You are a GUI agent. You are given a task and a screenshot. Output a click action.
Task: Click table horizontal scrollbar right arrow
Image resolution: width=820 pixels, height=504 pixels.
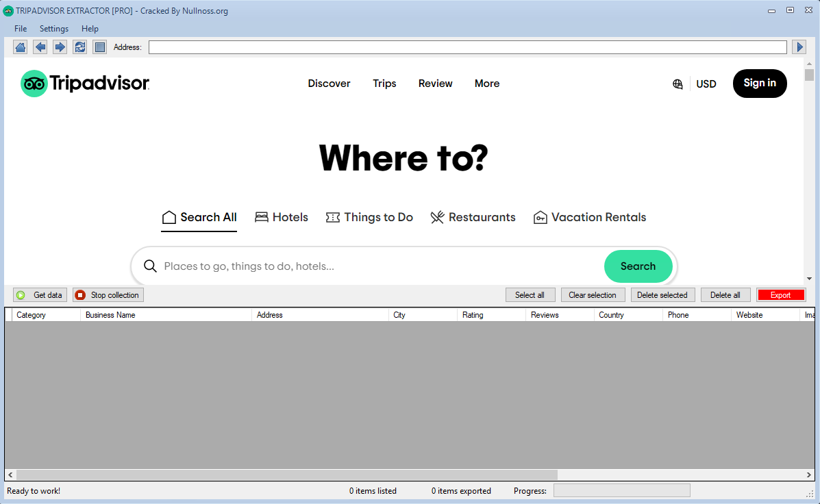809,475
